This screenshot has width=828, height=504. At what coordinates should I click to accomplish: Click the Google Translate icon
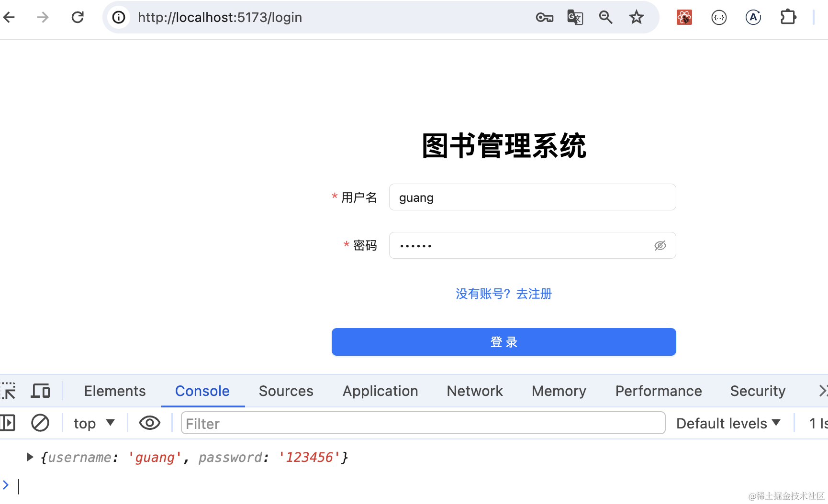[575, 18]
